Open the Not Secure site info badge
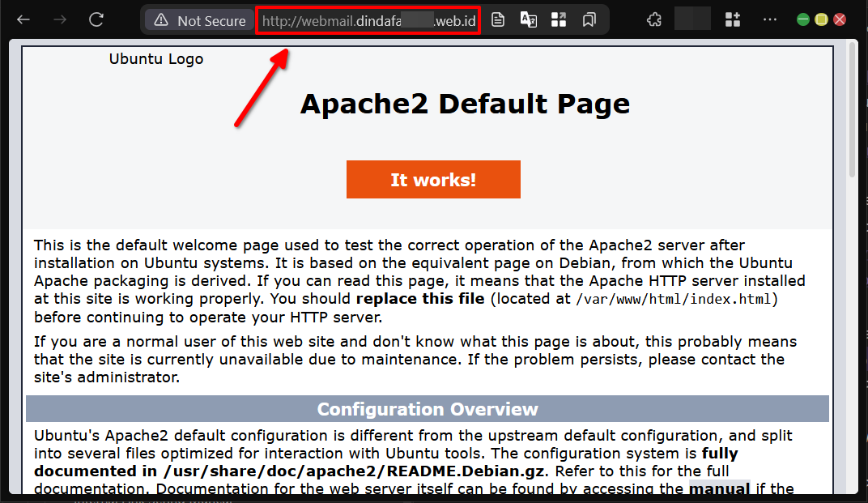This screenshot has height=503, width=868. tap(199, 21)
